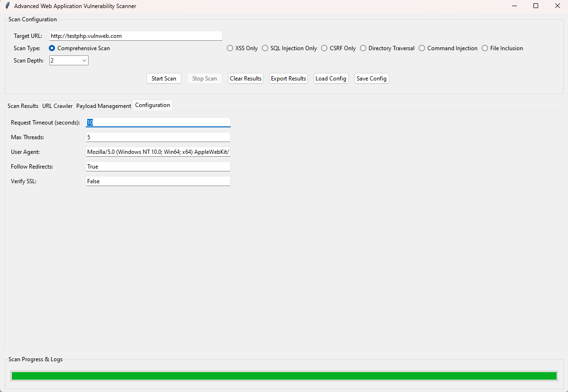This screenshot has height=392, width=568.
Task: Click the Export Results button
Action: tap(289, 79)
